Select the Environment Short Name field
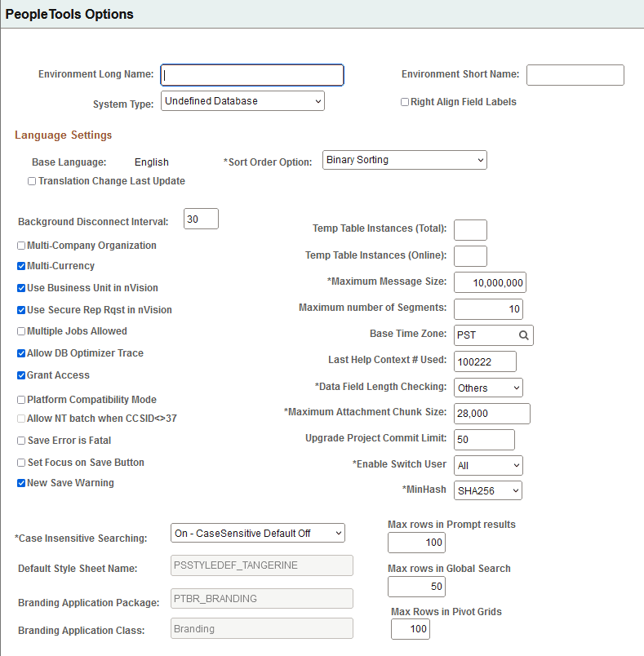This screenshot has width=644, height=656. coord(575,74)
